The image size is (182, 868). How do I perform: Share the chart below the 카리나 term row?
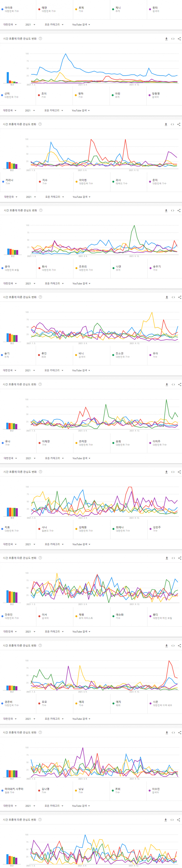tap(179, 211)
